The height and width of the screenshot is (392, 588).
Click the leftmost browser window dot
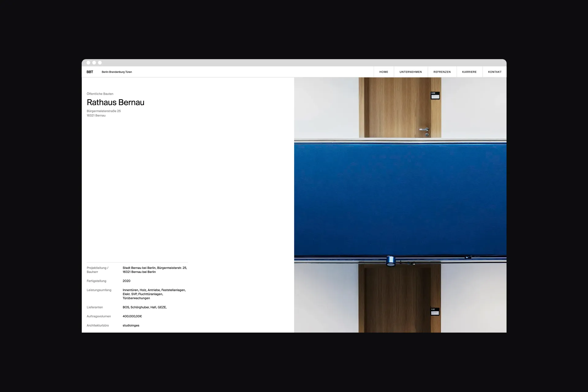(x=89, y=62)
